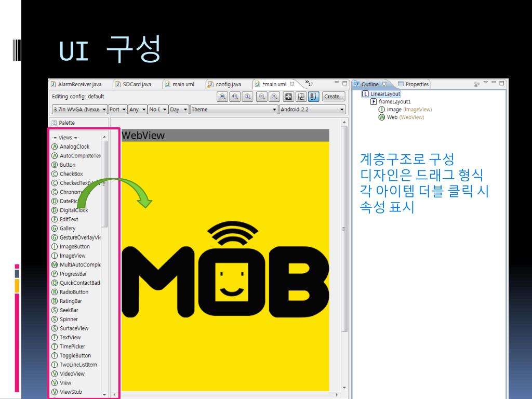Viewport: 532px width, 399px height.
Task: Open the Day/night mode dropdown
Action: (x=179, y=109)
